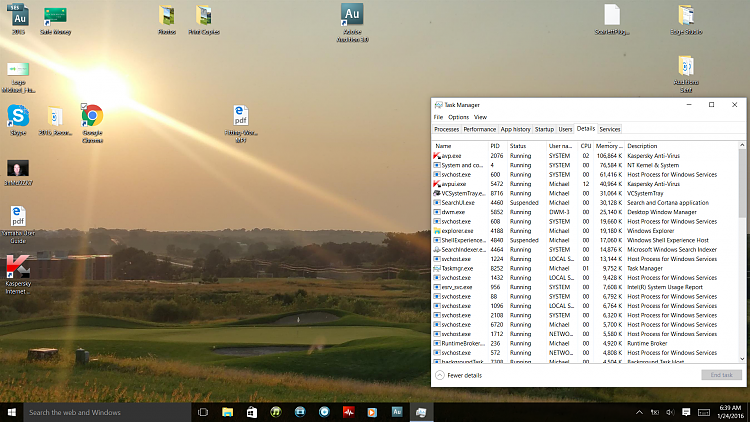The width and height of the screenshot is (750, 422).
Task: Sort processes by the PID column header
Action: [x=497, y=146]
